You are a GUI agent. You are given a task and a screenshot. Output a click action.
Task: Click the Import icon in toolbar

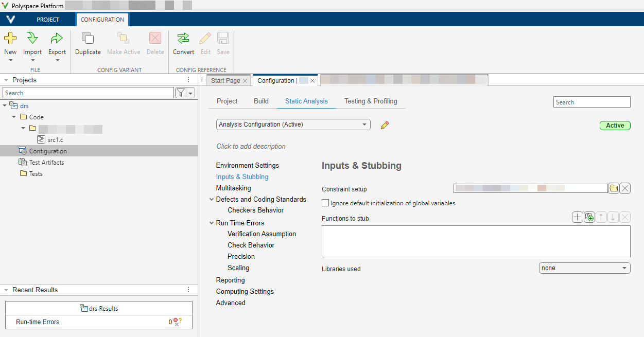[x=32, y=39]
